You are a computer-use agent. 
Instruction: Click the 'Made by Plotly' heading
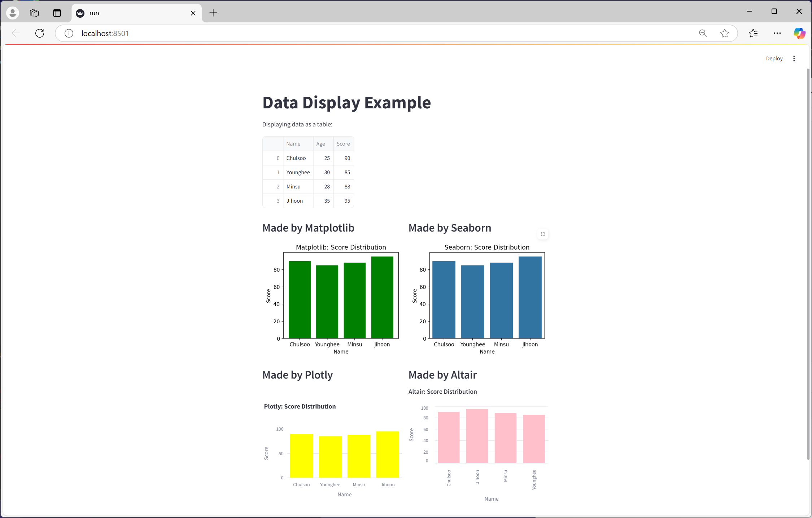coord(297,375)
